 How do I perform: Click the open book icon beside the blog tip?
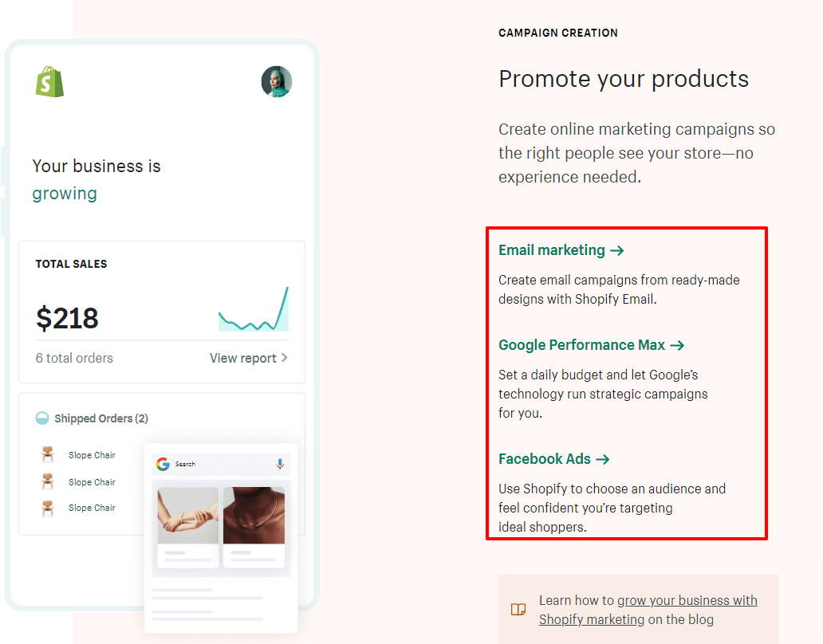[518, 609]
